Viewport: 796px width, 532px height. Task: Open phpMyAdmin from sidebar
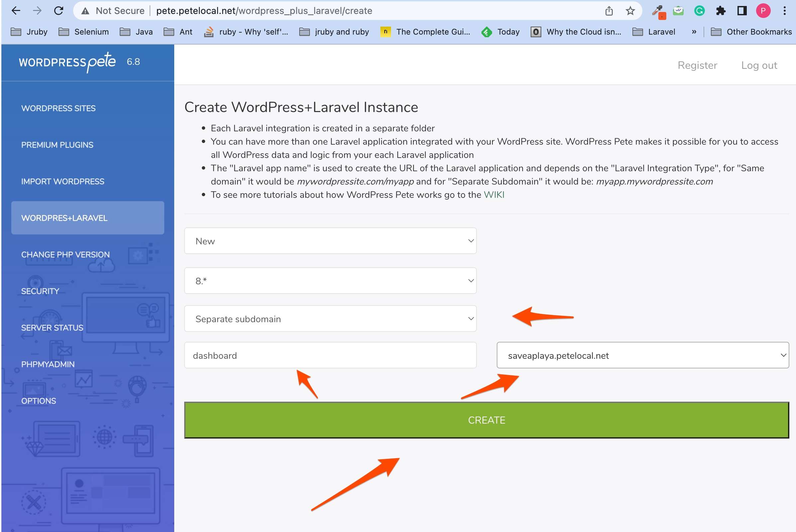coord(48,364)
